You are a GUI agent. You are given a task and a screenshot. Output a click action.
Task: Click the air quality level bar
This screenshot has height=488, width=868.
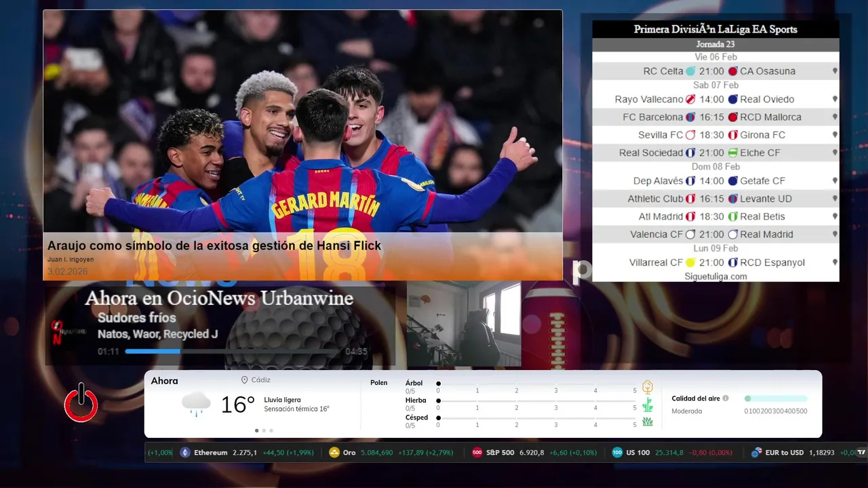pyautogui.click(x=776, y=399)
